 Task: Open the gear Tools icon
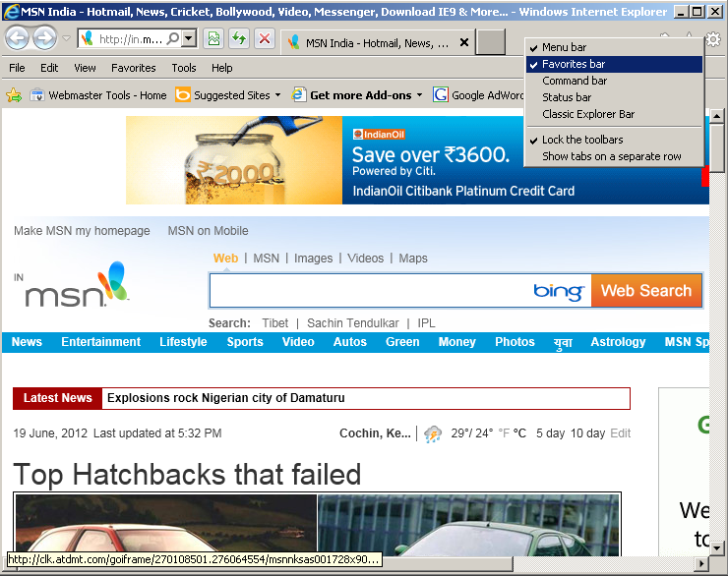click(712, 39)
